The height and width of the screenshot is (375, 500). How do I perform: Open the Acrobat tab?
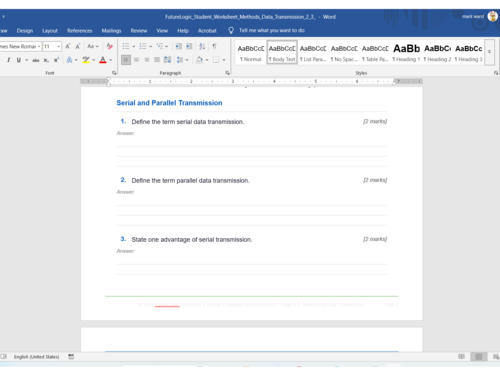pos(207,31)
